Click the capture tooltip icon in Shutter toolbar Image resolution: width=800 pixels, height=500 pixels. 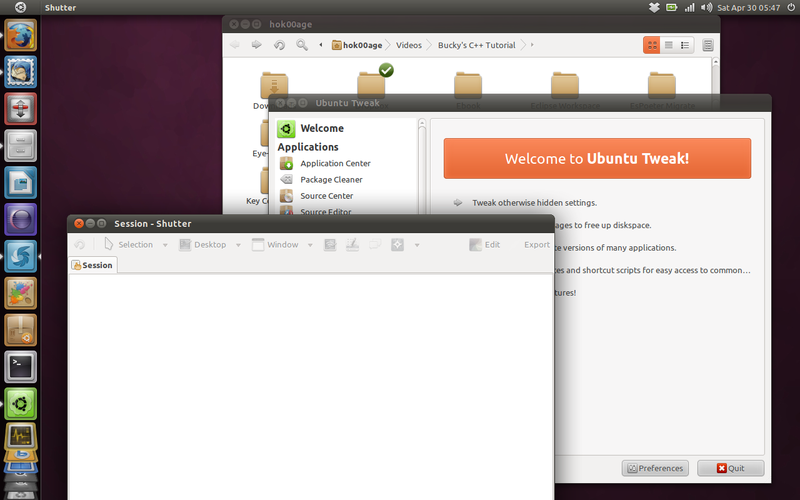[x=375, y=245]
